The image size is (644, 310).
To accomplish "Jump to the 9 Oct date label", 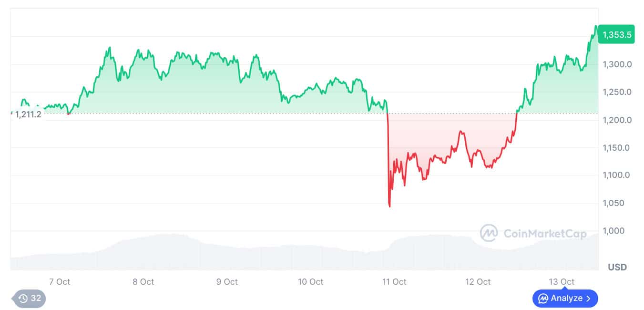I will coord(227,282).
